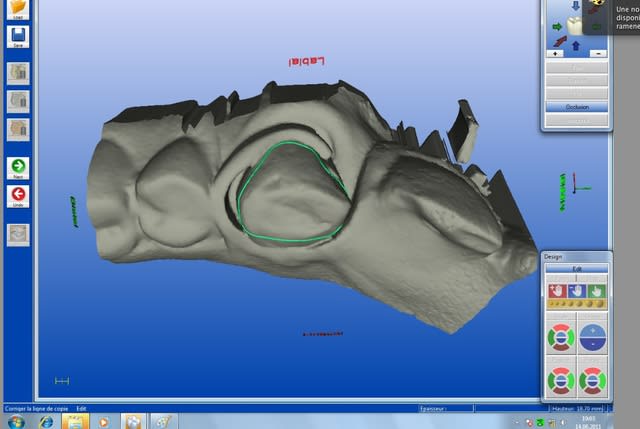This screenshot has width=640, height=429.
Task: Select the Occlusion view option
Action: tap(576, 106)
